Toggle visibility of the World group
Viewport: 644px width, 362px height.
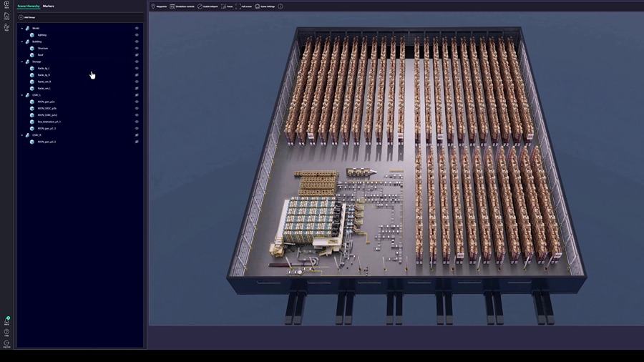tap(137, 28)
